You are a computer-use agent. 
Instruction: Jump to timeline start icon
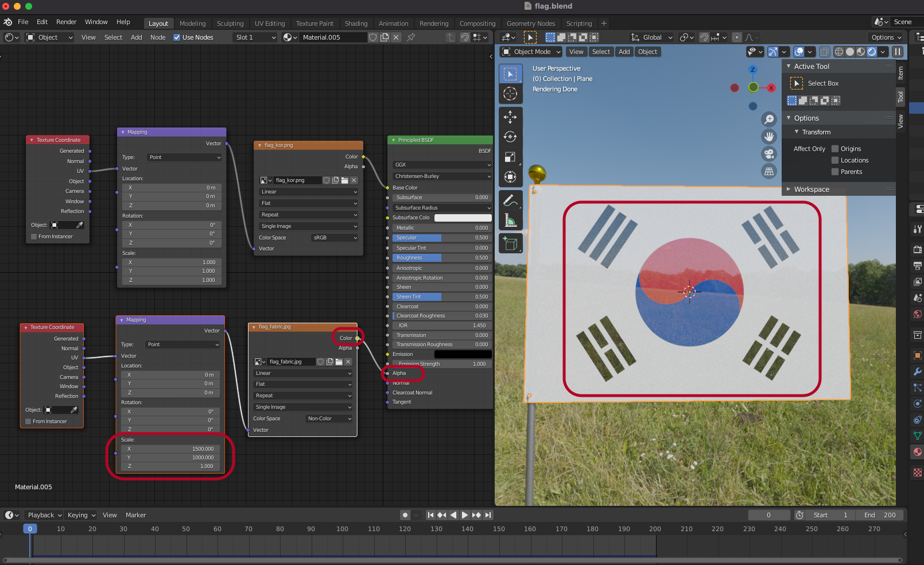(x=430, y=515)
